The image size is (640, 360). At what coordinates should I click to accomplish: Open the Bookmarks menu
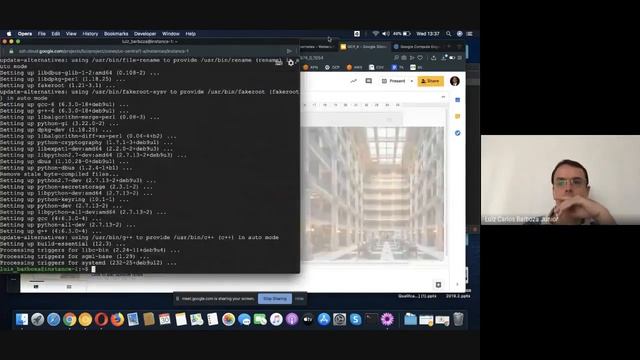point(116,34)
